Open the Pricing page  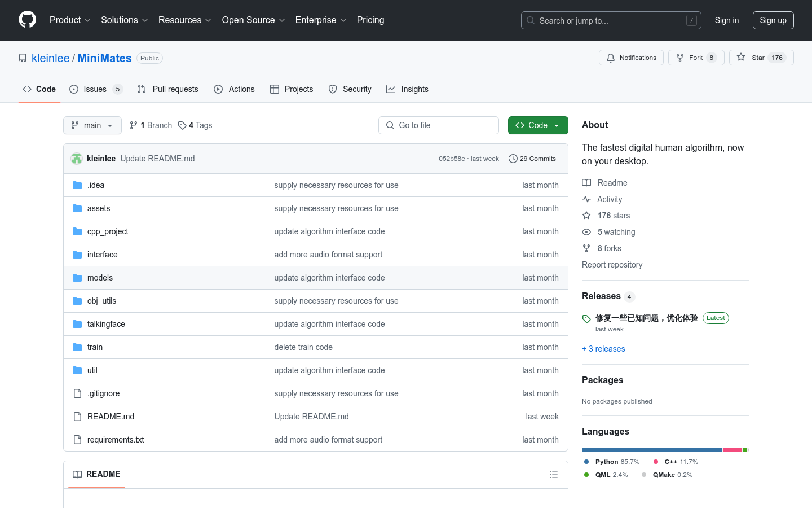(x=370, y=20)
